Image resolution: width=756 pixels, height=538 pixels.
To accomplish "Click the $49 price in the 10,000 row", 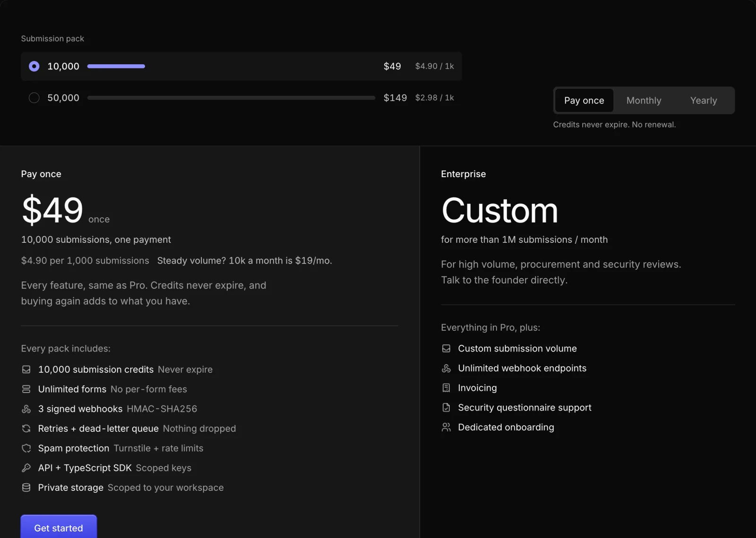I will pos(392,66).
